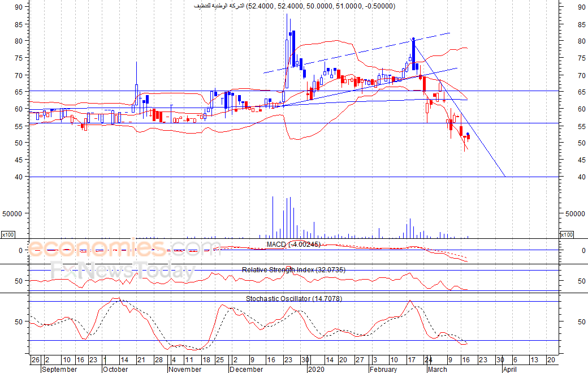Click the chart title with OHLC values
The height and width of the screenshot is (373, 588).
tap(295, 6)
